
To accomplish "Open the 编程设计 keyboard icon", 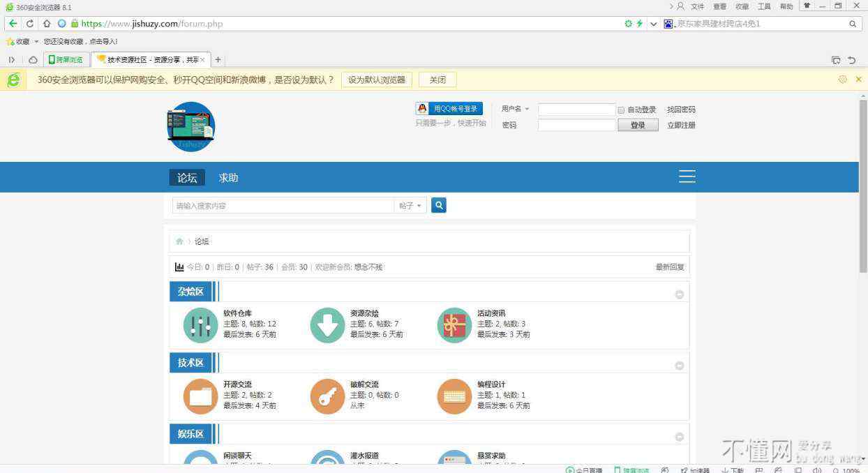I will 454,397.
